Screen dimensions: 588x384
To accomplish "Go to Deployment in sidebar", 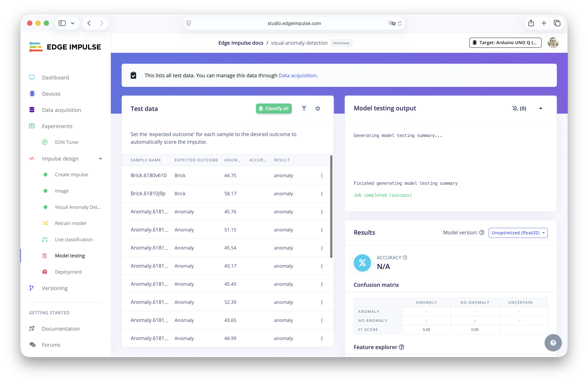I will coord(68,272).
